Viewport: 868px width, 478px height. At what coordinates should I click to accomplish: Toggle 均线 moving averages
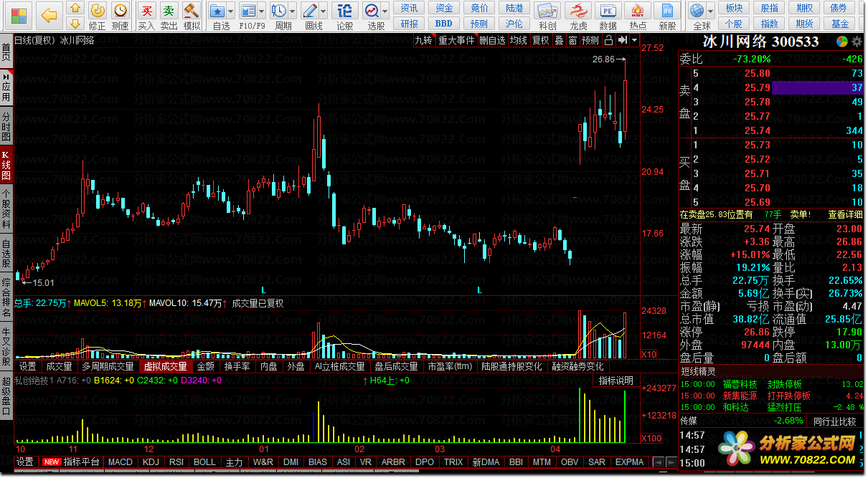click(x=518, y=40)
